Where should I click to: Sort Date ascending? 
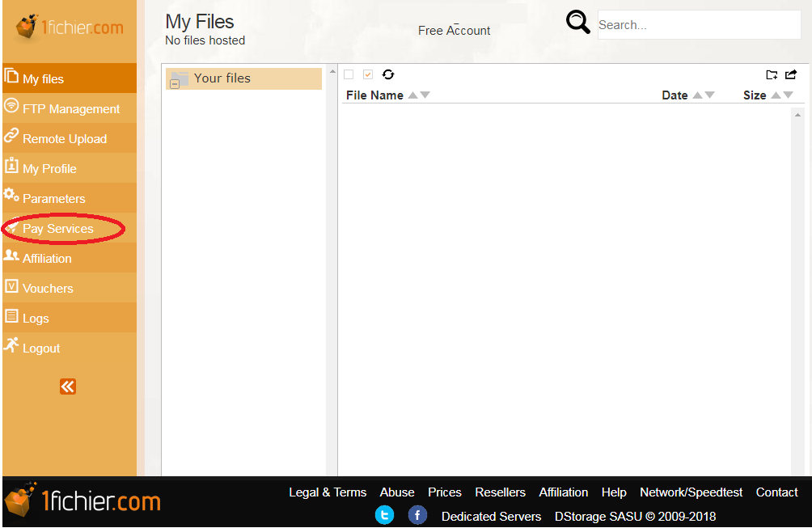coord(697,95)
